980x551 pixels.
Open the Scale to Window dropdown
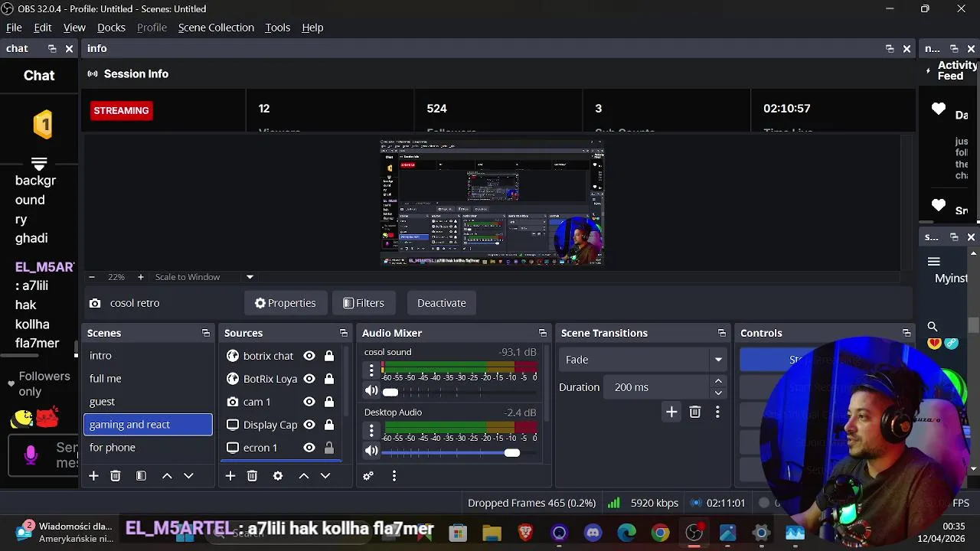[250, 277]
